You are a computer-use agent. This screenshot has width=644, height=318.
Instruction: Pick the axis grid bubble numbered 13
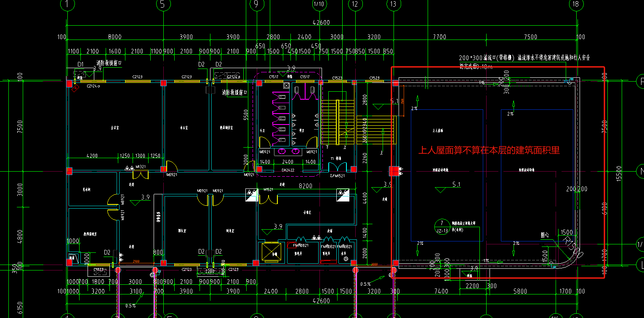[393, 4]
